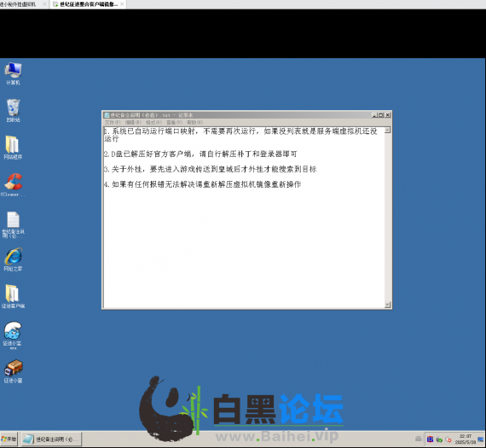The height and width of the screenshot is (448, 486).
Task: Open the 查看 View menu in Notepad
Action: (x=174, y=122)
